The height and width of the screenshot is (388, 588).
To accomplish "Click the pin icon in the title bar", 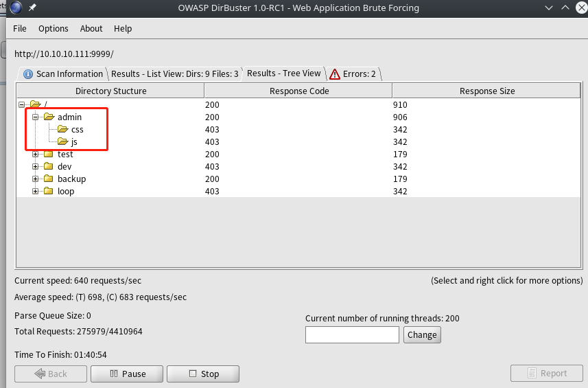I will [32, 8].
